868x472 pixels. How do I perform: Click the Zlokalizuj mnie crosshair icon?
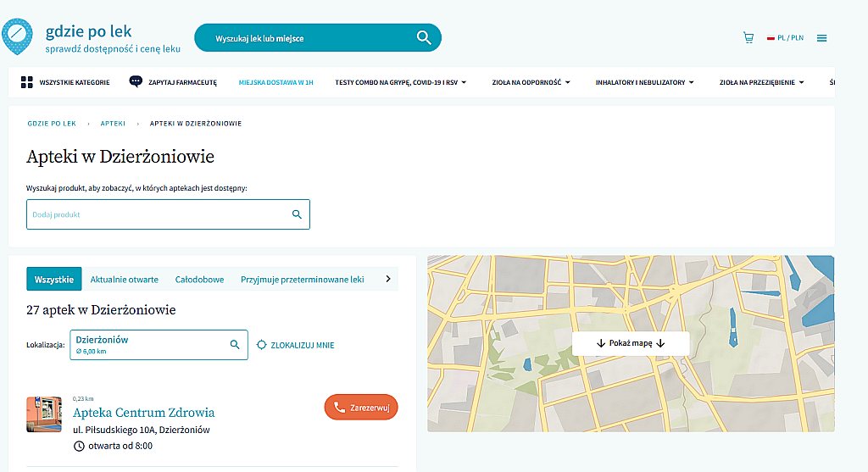[x=261, y=345]
